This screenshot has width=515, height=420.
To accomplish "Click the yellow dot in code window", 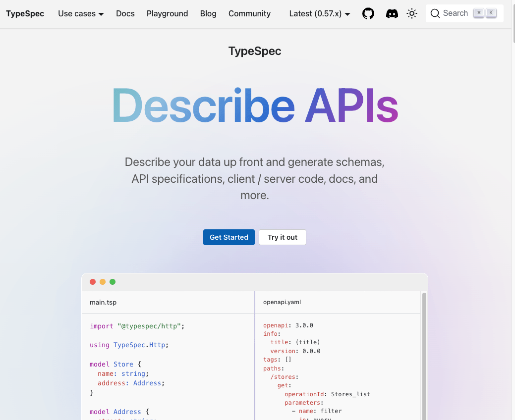I will (103, 282).
